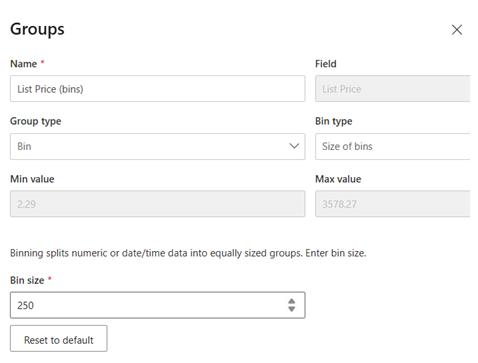The width and height of the screenshot is (478, 363).
Task: Click the 'Group type' label
Action: pyautogui.click(x=36, y=121)
